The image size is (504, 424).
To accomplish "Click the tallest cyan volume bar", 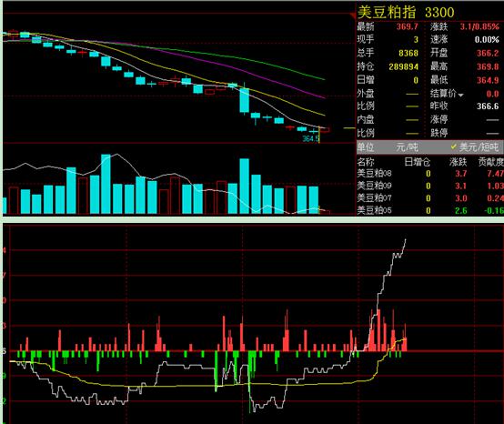I will [x=106, y=184].
